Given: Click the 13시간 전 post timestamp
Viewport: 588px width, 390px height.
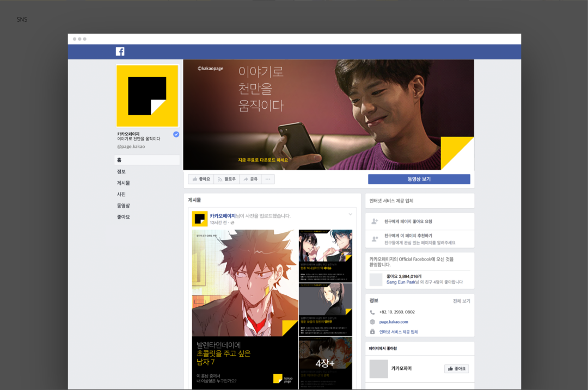Looking at the screenshot, I should point(218,222).
